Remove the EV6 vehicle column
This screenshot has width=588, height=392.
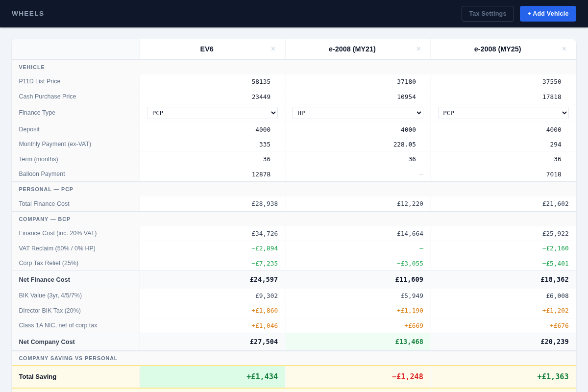pyautogui.click(x=273, y=49)
